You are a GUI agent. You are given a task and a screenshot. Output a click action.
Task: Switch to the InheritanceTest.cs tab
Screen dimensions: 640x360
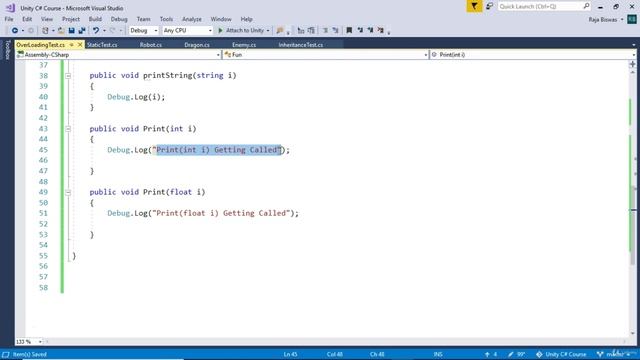coord(300,45)
